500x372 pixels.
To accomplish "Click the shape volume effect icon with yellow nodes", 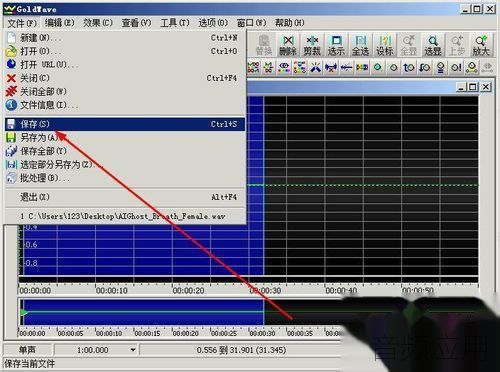I will (472, 67).
